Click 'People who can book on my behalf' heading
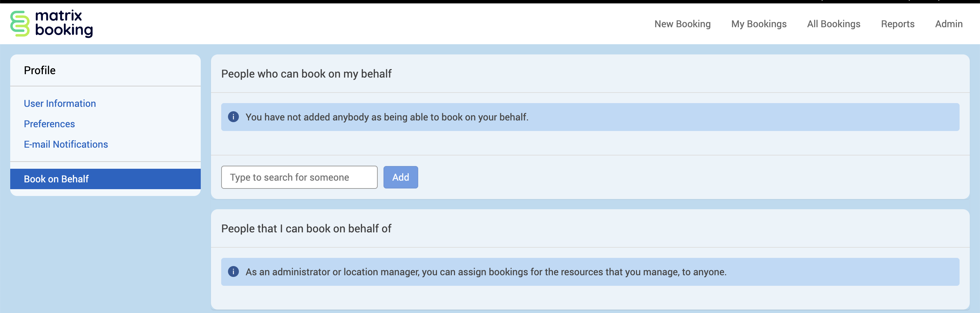 click(x=306, y=74)
